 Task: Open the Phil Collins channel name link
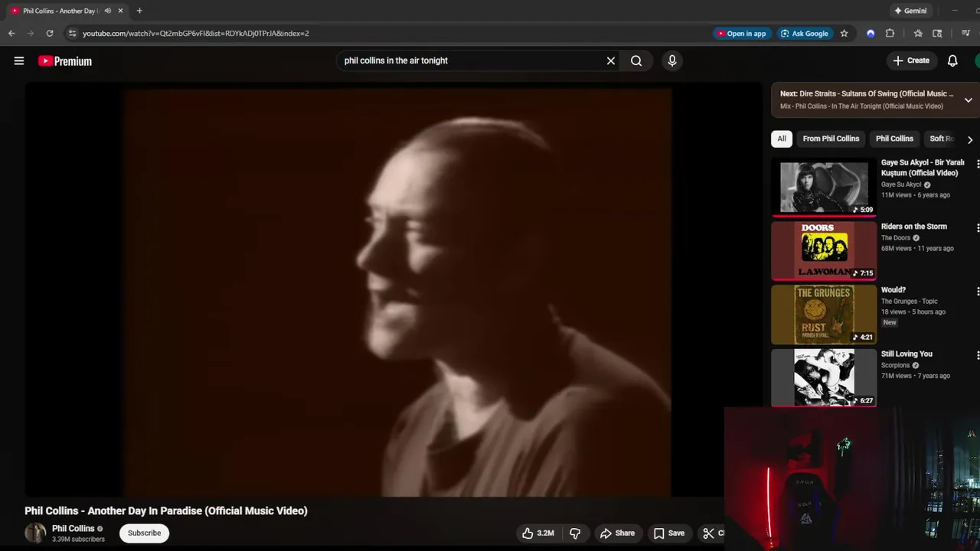pyautogui.click(x=73, y=529)
